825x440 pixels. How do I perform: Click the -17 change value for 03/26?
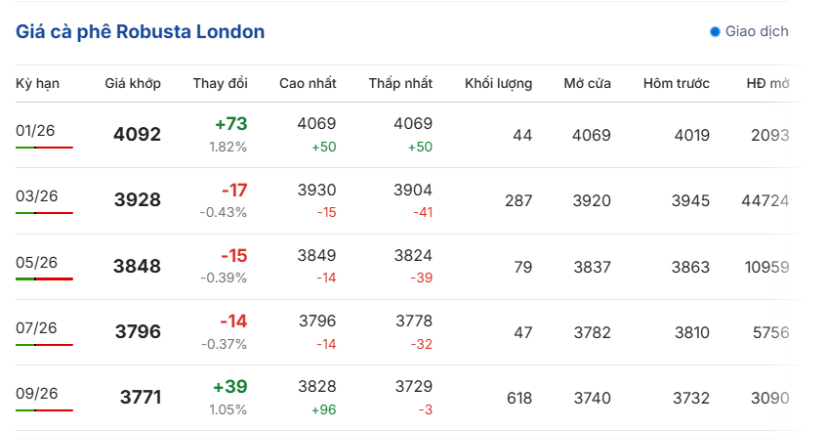pyautogui.click(x=234, y=190)
